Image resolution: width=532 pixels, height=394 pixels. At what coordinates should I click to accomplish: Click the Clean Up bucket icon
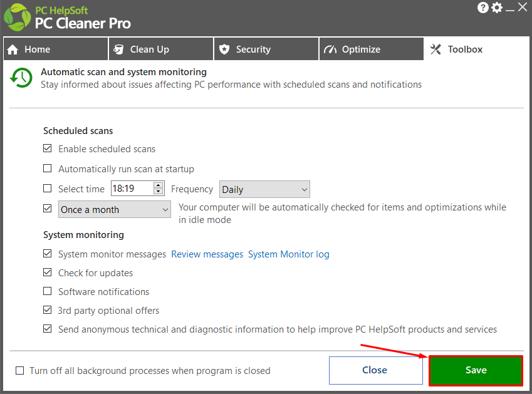(x=118, y=49)
